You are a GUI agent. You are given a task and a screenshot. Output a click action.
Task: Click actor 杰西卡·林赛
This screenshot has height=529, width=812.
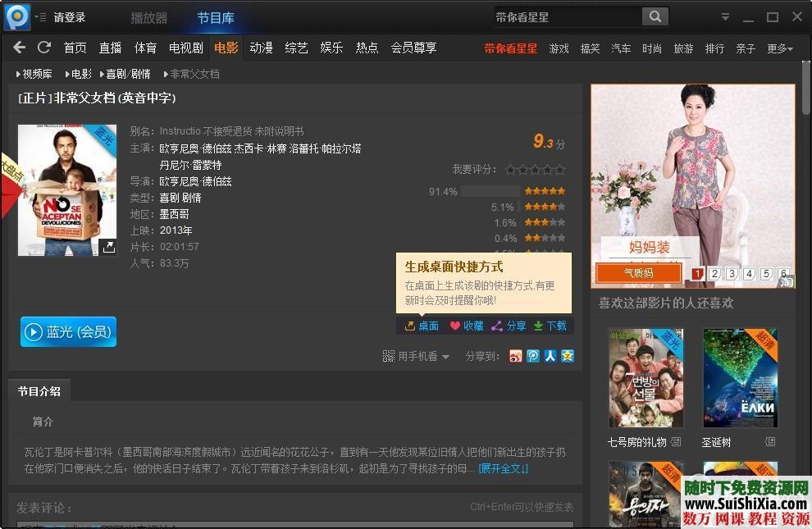point(260,148)
